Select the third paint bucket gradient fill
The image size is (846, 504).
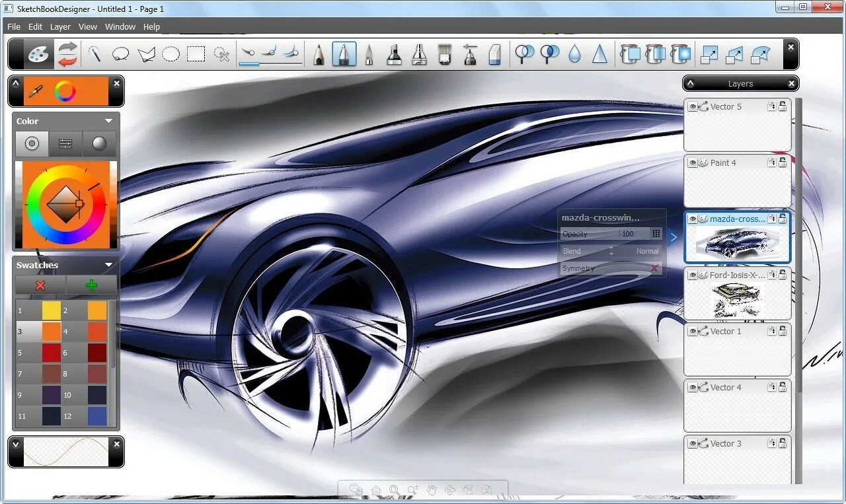pyautogui.click(x=680, y=54)
